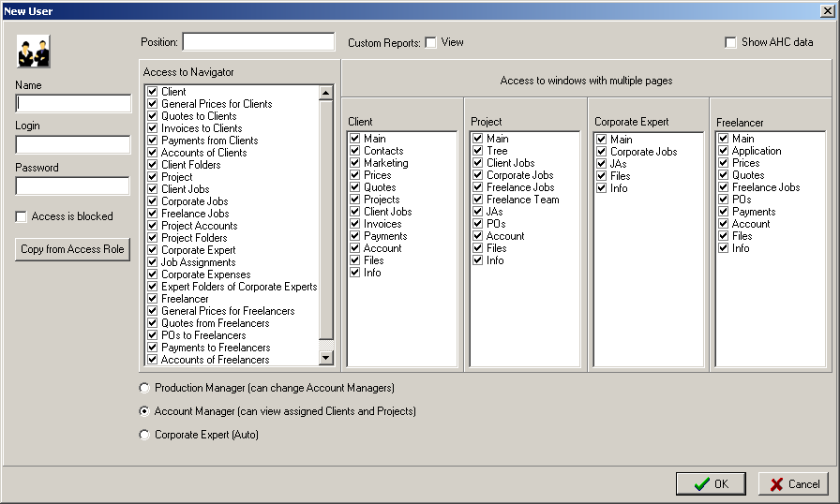Close the New User dialog
The height and width of the screenshot is (504, 840).
(828, 10)
